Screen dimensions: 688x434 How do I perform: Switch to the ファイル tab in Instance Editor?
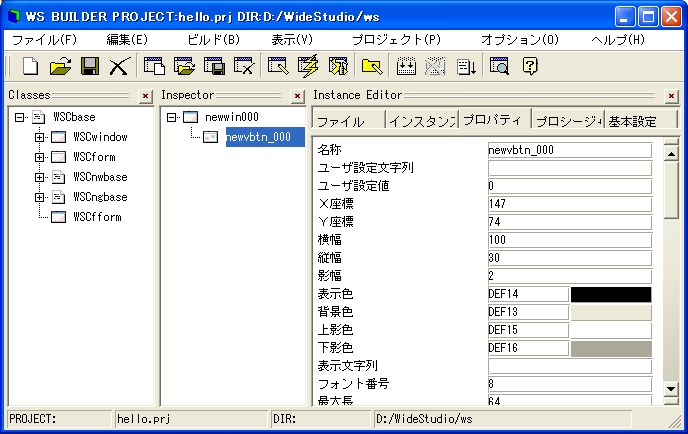pos(349,120)
